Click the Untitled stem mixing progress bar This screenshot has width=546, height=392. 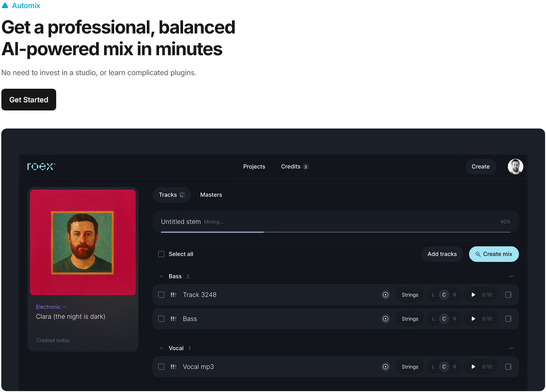pos(336,232)
